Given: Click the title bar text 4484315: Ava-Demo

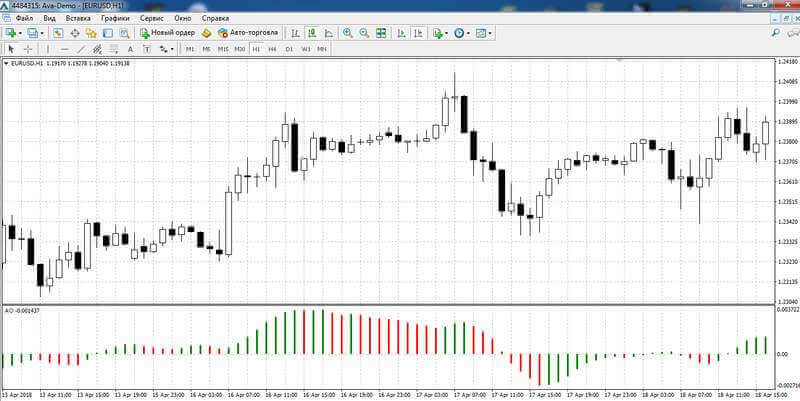Looking at the screenshot, I should [46, 5].
